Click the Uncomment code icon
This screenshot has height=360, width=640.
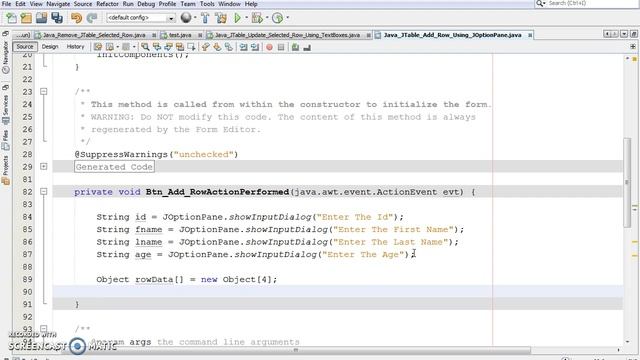[x=307, y=47]
